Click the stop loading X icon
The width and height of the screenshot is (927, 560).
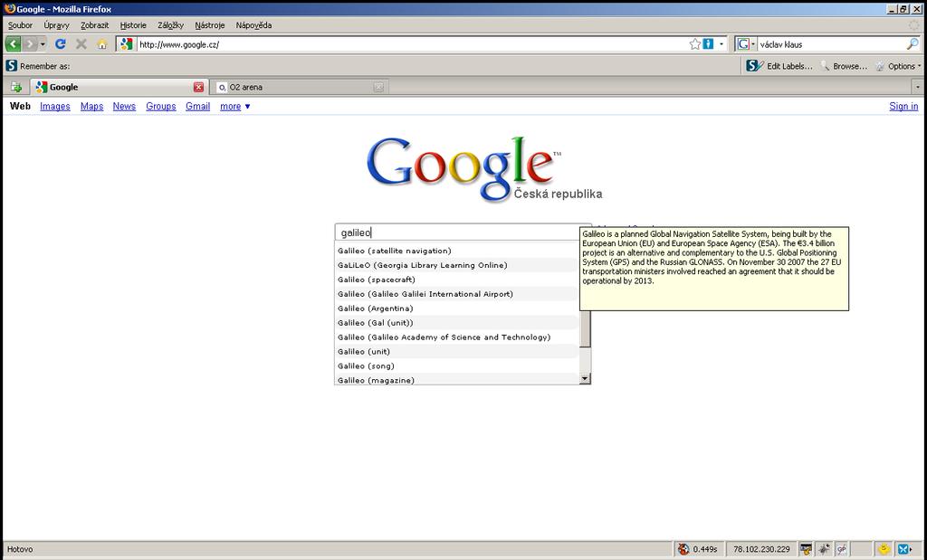[x=81, y=44]
